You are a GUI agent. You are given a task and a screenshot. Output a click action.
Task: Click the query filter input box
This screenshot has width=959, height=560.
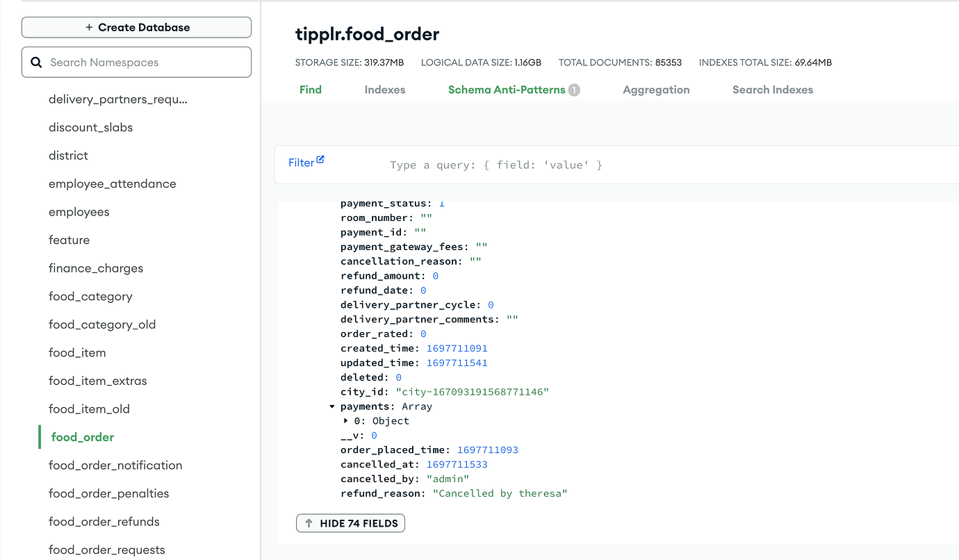625,165
